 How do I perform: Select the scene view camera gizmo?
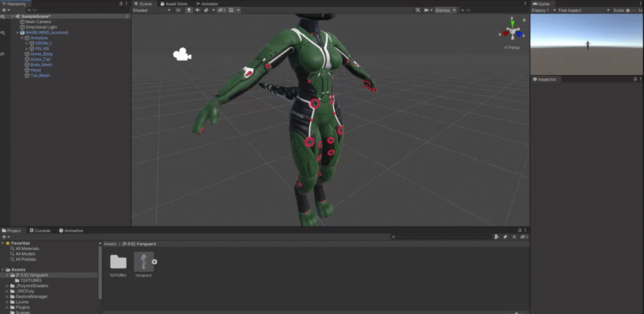[182, 54]
